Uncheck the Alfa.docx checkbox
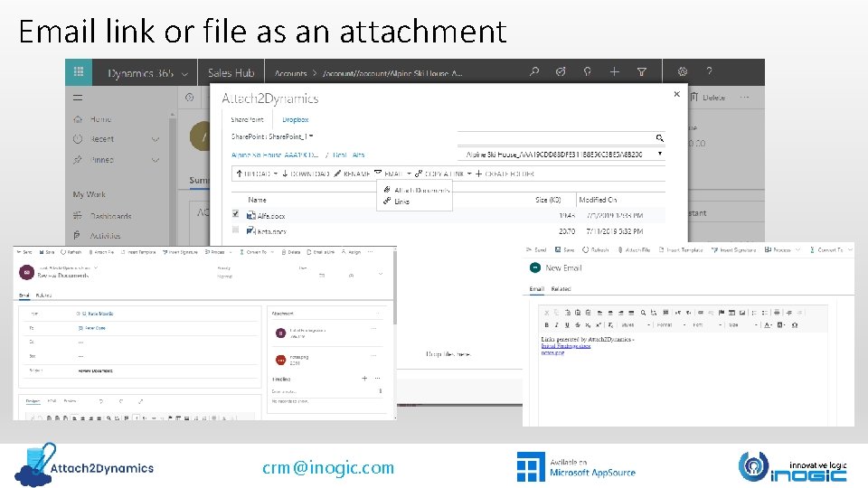This screenshot has width=868, height=488. (x=236, y=213)
